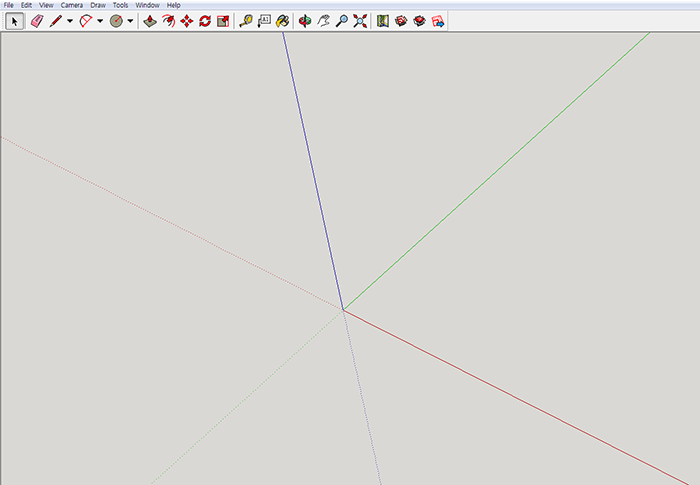Open the File menu
Viewport: 700px width, 485px height.
[8, 5]
